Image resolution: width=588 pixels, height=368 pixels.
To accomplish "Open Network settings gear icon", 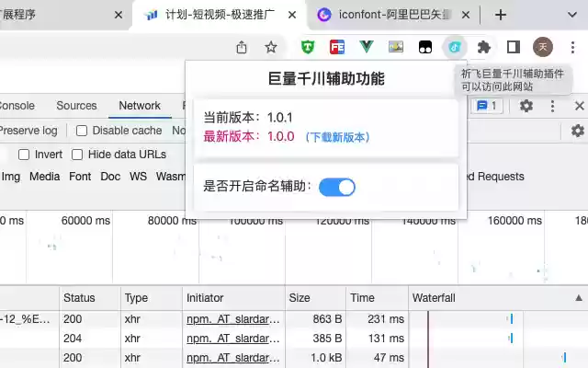I will [x=578, y=131].
